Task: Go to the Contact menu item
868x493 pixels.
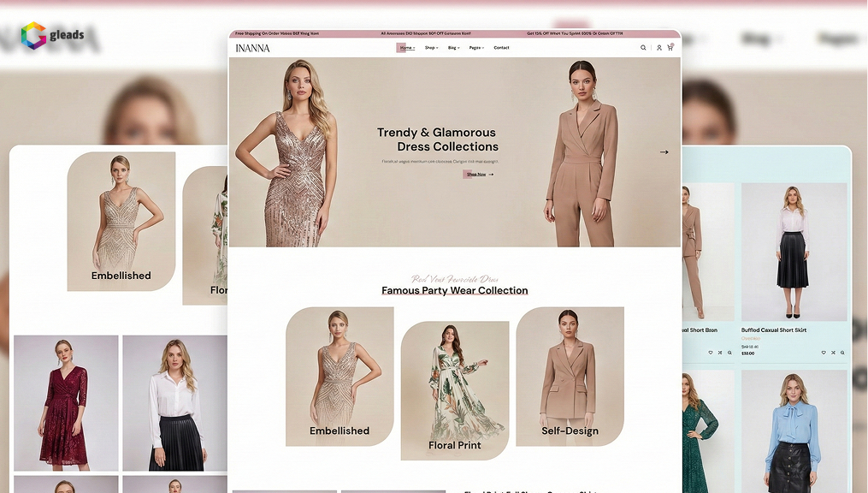Action: point(501,48)
